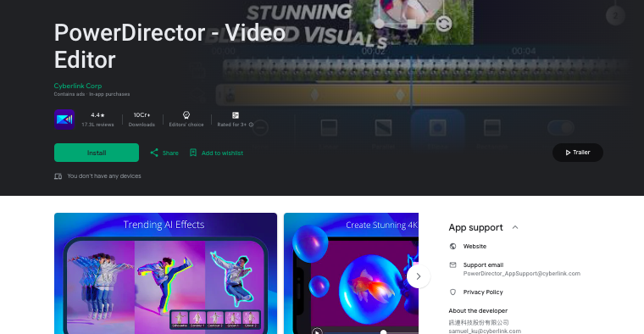644x334 pixels.
Task: Open the Privacy Policy link
Action: pyautogui.click(x=483, y=292)
